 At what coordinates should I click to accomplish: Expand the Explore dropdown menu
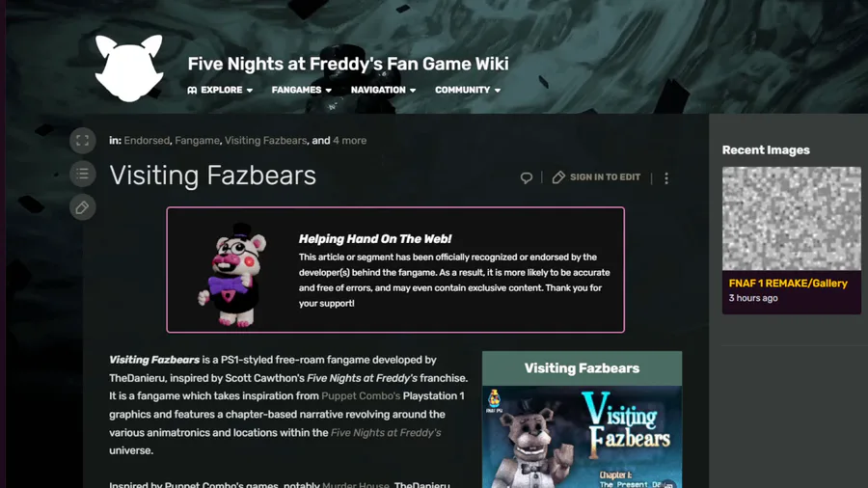click(x=220, y=91)
